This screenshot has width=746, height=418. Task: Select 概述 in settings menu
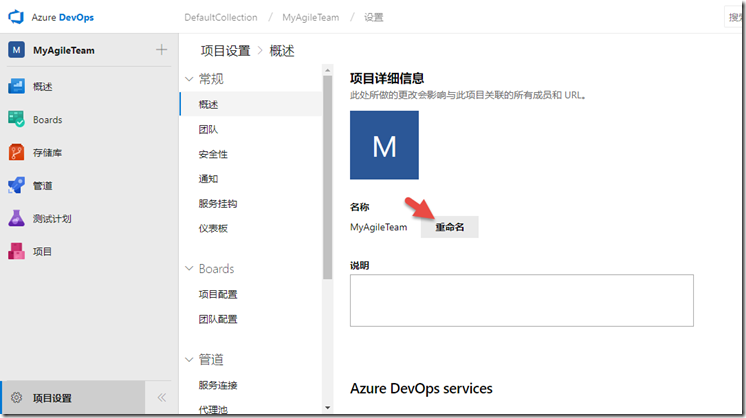pos(251,104)
